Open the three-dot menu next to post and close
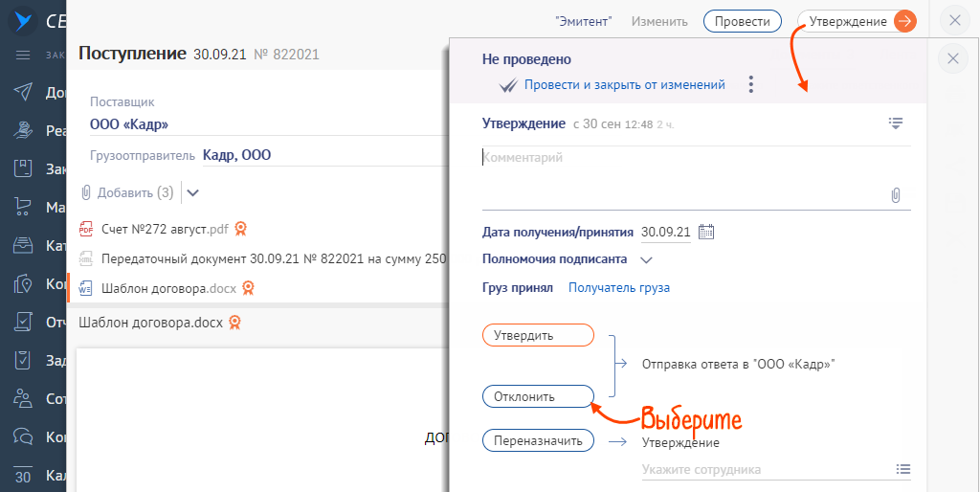This screenshot has height=492, width=980. pos(751,85)
